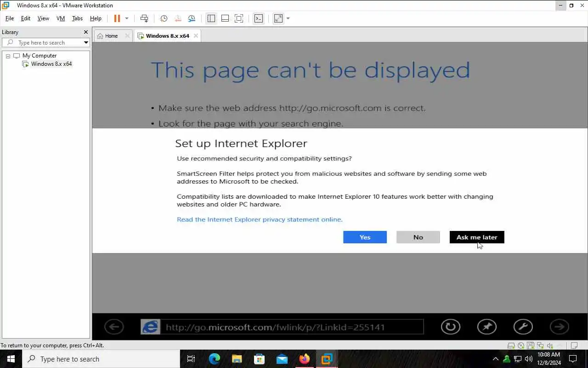This screenshot has width=588, height=368.
Task: Click the Internet Explorer address bar
Action: 293,327
